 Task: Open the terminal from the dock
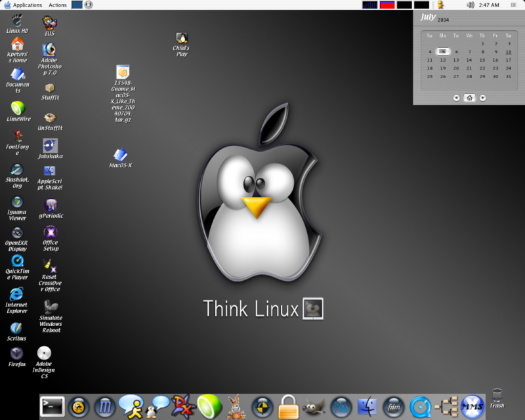[x=52, y=407]
